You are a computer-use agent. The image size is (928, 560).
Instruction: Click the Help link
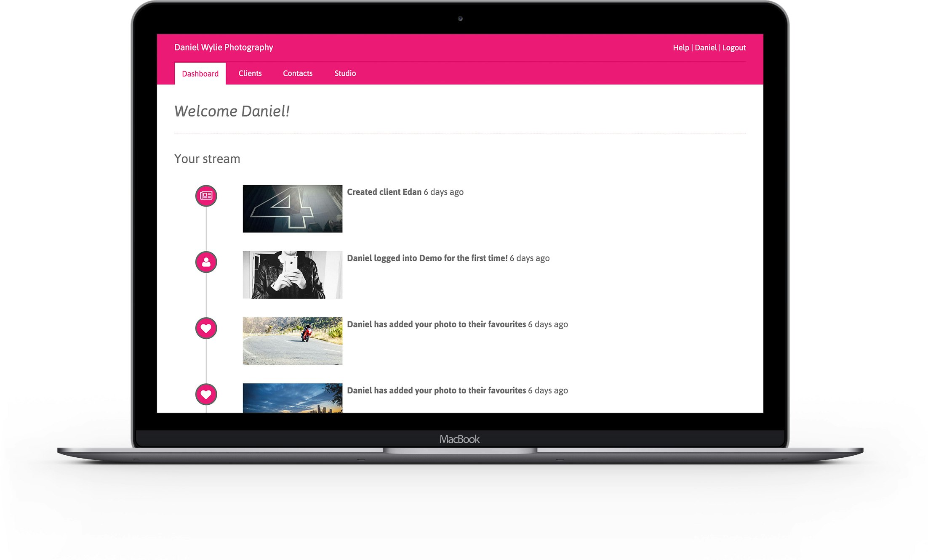680,48
